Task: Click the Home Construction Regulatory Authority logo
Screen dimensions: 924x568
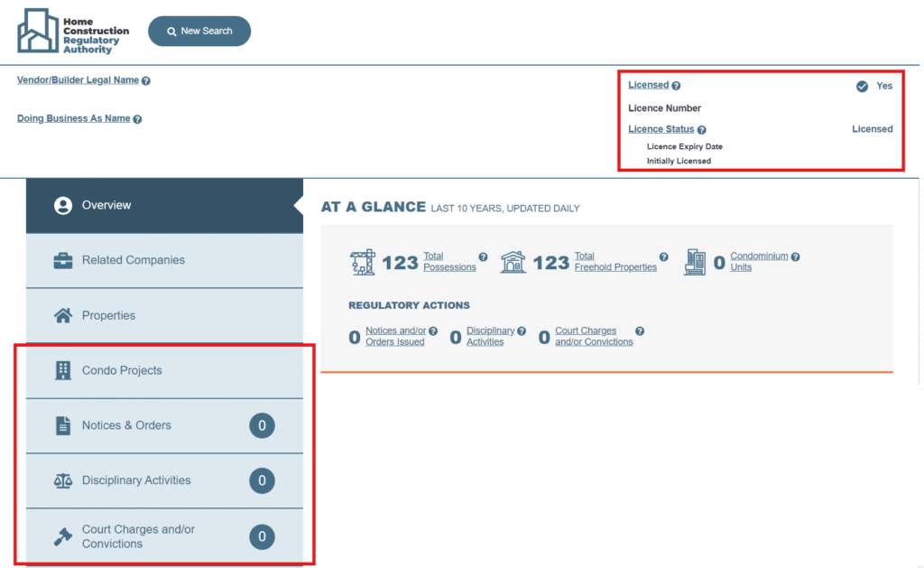Action: point(73,31)
